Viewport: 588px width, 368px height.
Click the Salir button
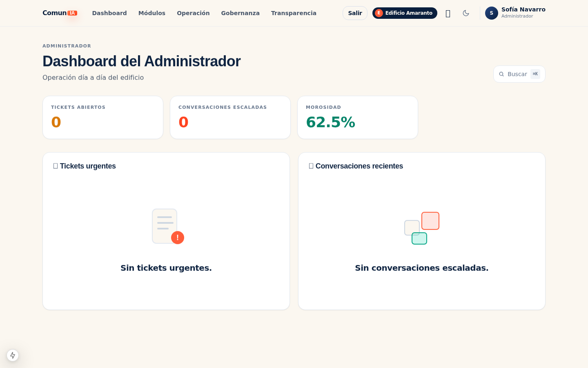click(x=355, y=13)
